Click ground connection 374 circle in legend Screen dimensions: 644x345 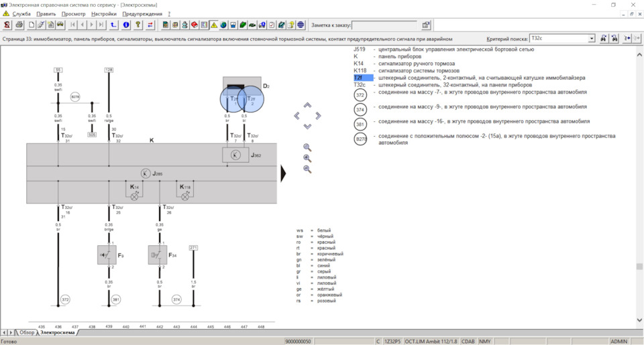[x=360, y=110]
